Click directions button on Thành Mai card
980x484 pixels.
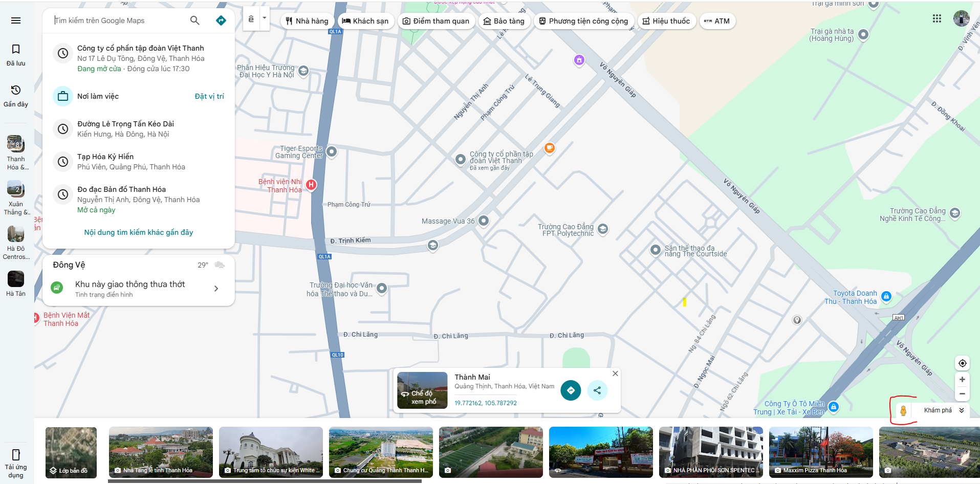click(571, 390)
